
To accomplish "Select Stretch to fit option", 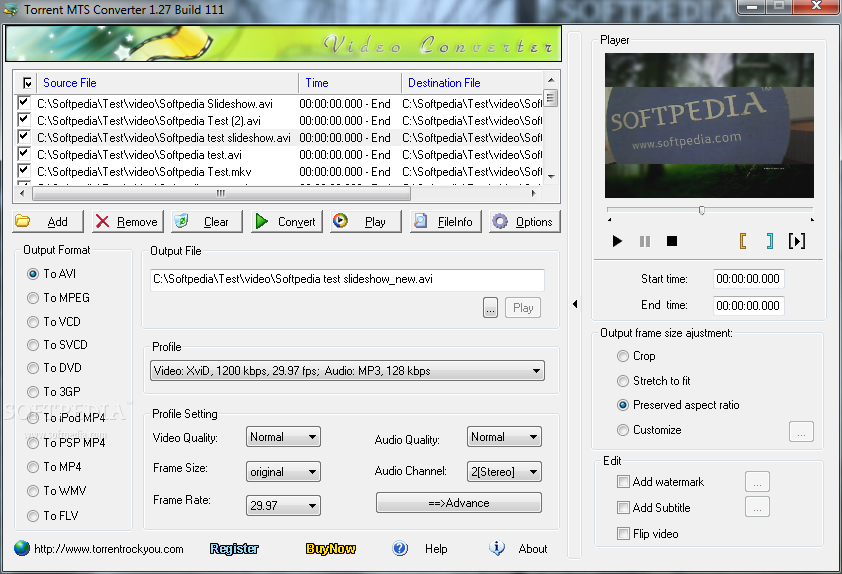I will [x=623, y=381].
